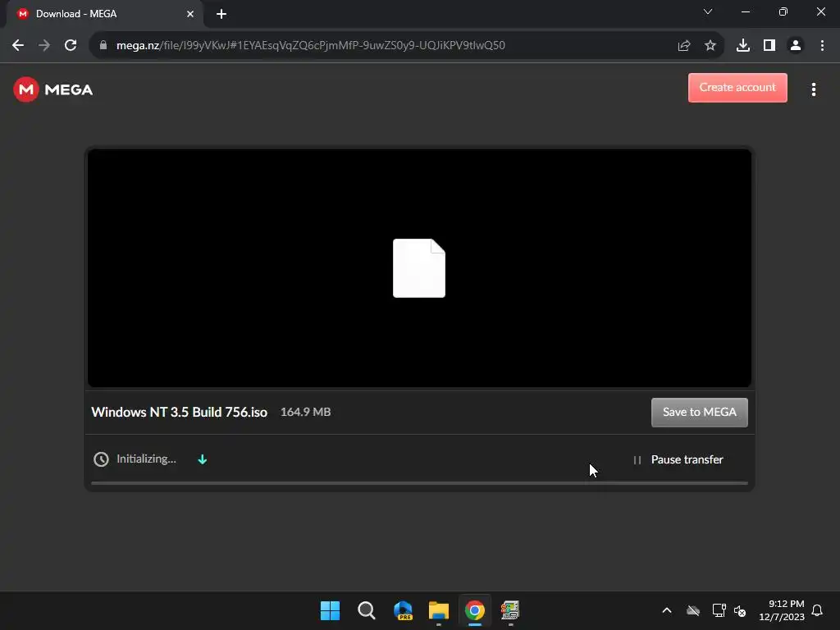Click the network status tray icon

(x=719, y=610)
